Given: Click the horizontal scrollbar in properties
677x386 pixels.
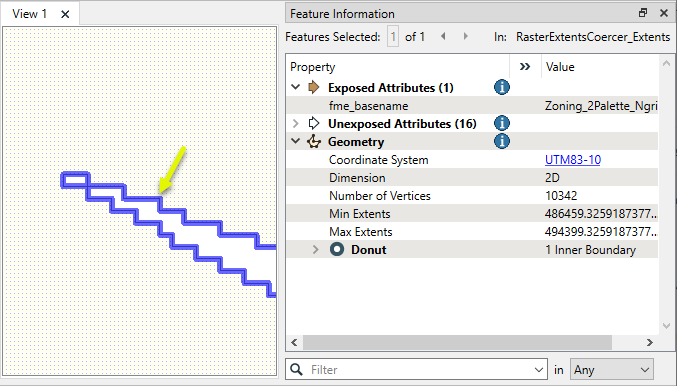Looking at the screenshot, I should (457, 342).
